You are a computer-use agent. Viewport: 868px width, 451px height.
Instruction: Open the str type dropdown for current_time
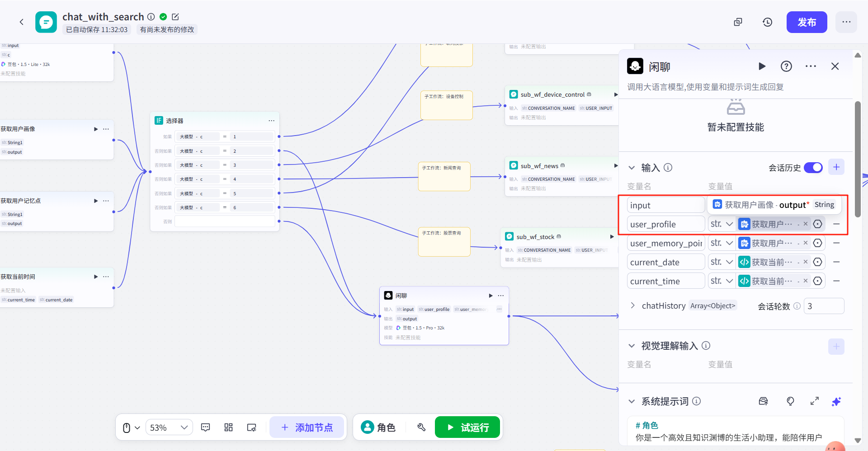722,281
